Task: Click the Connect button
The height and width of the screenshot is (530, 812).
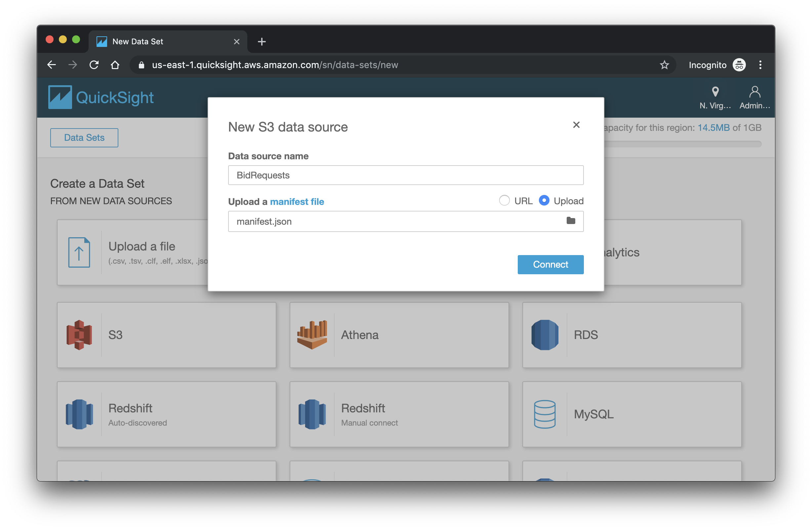Action: (x=550, y=264)
